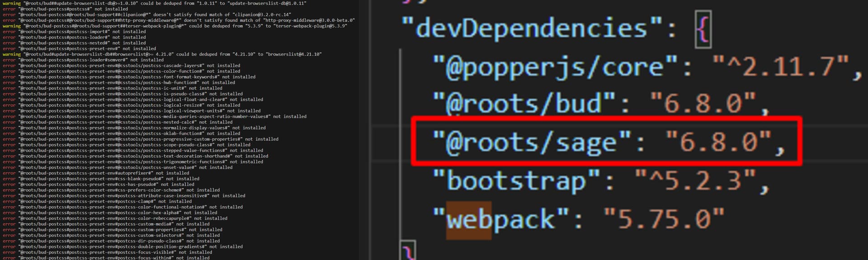Click the @csstools postcss-color-function error line

coord(122,71)
